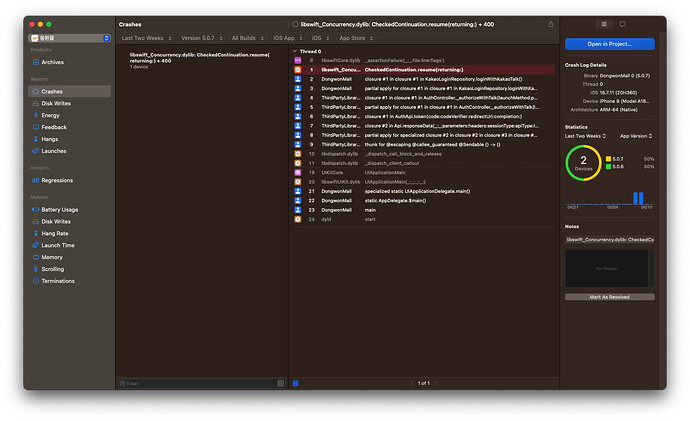Open Scrolling metrics
Viewport: 690px width, 421px height.
point(48,269)
